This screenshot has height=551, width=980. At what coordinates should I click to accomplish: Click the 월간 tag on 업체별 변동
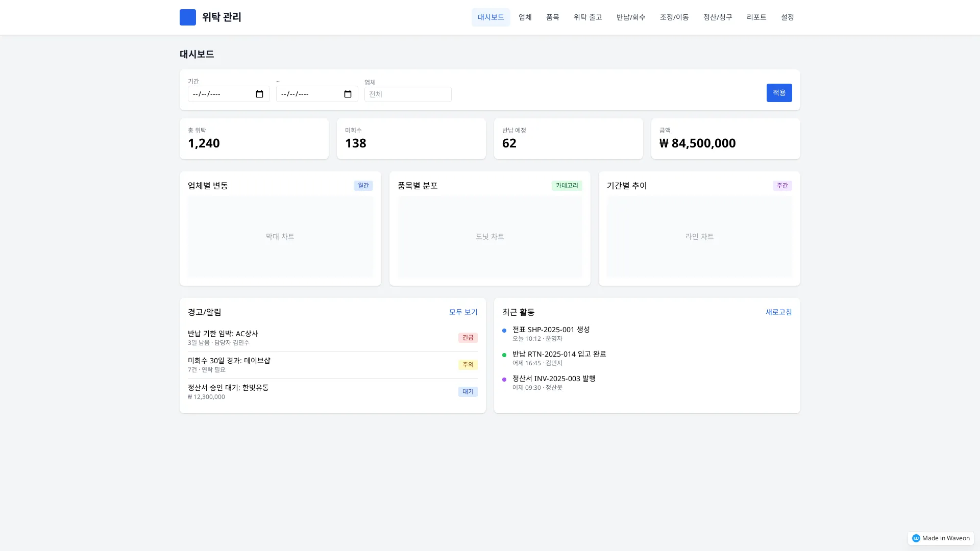(x=363, y=186)
